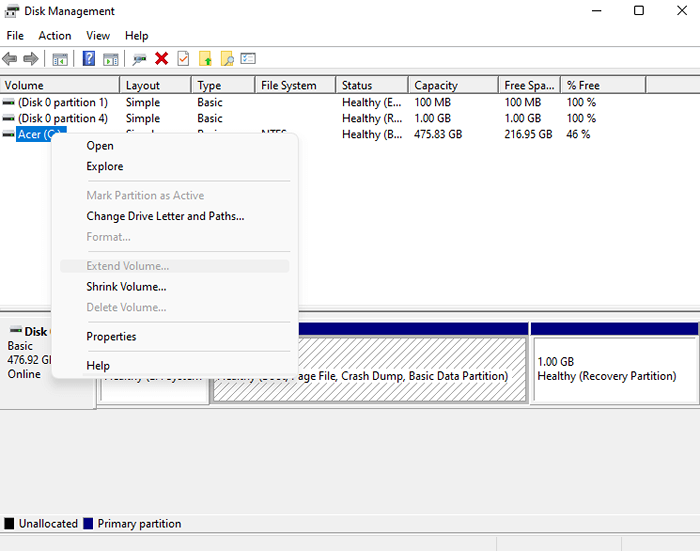Click the Disk 0 Basic Online label

pos(27,353)
